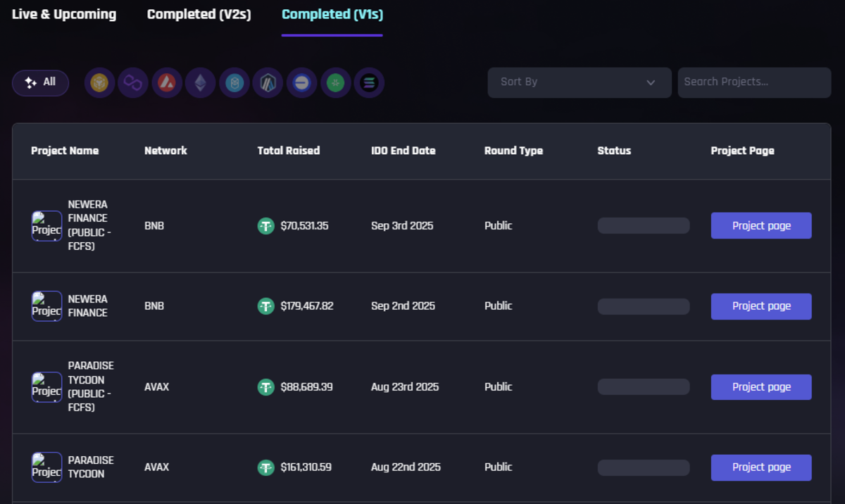The width and height of the screenshot is (845, 504).
Task: Switch to the Live & Upcoming tab
Action: (63, 14)
